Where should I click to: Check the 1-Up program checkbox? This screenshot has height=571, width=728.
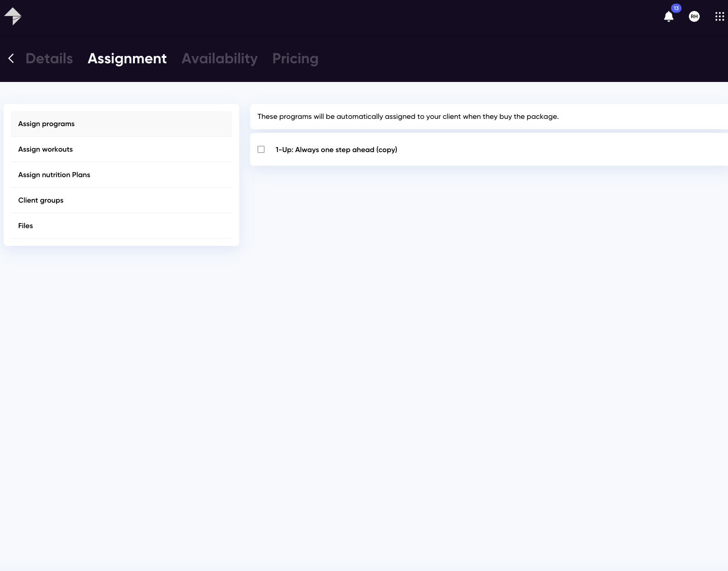coord(261,149)
